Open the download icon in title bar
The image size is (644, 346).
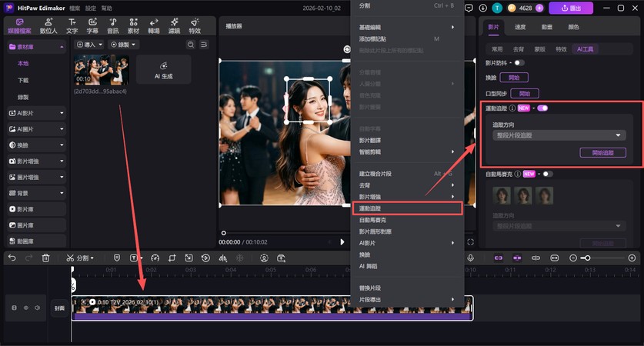[483, 8]
